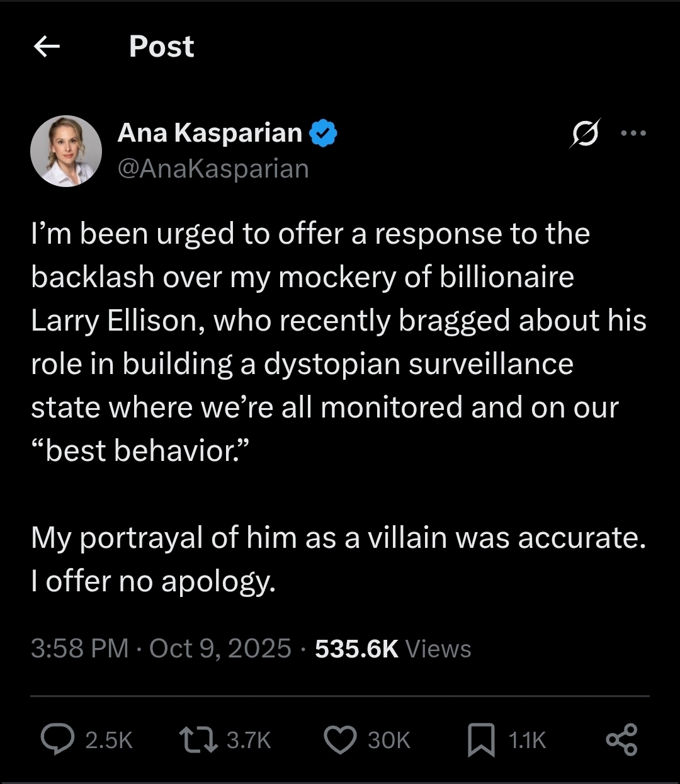The width and height of the screenshot is (680, 784).
Task: Tap the reply speech bubble icon
Action: click(57, 739)
